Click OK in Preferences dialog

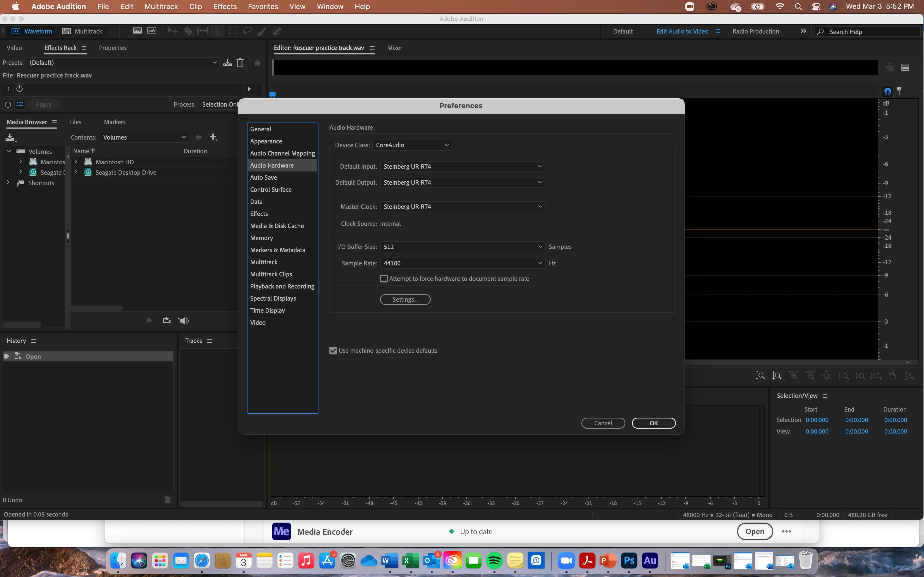[653, 423]
